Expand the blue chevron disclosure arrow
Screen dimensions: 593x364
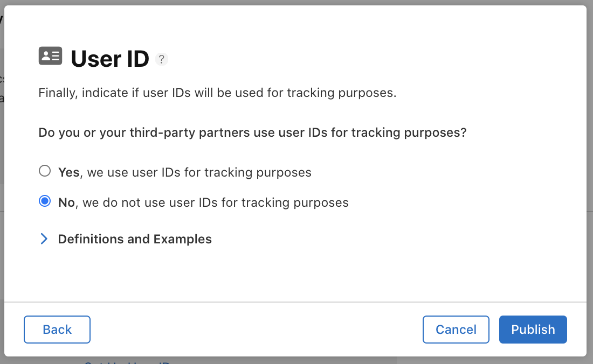coord(44,239)
